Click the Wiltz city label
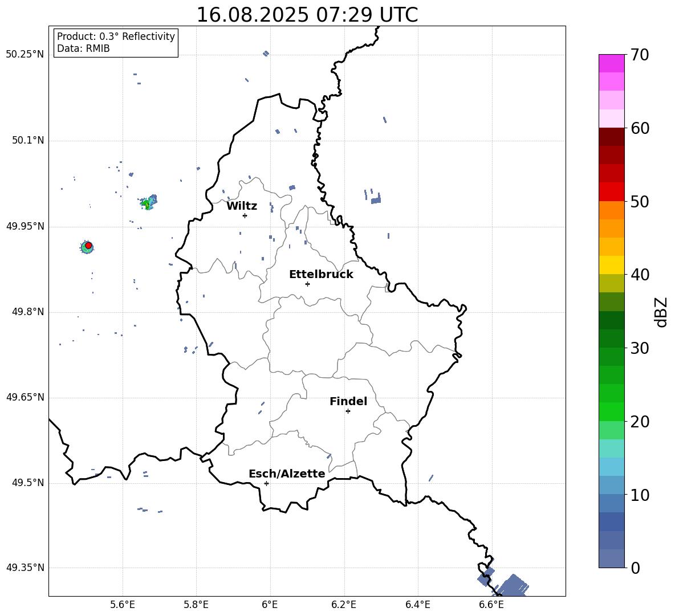 (x=242, y=206)
